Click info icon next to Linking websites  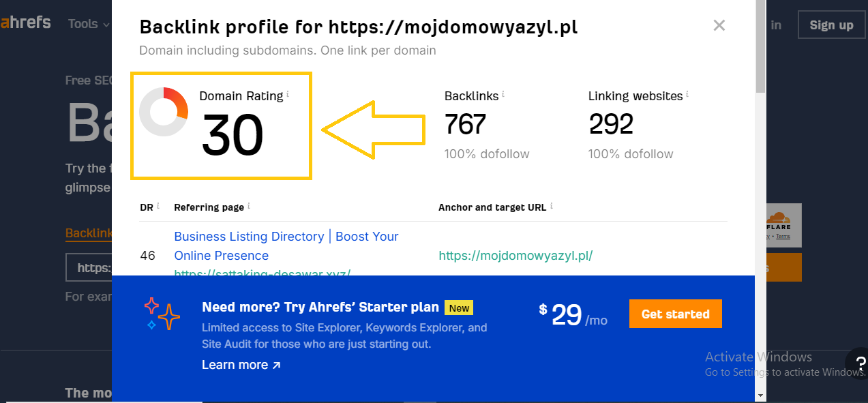[687, 94]
